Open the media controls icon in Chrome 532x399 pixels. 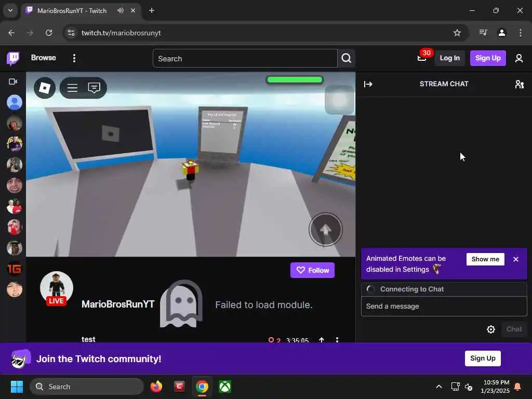(483, 33)
